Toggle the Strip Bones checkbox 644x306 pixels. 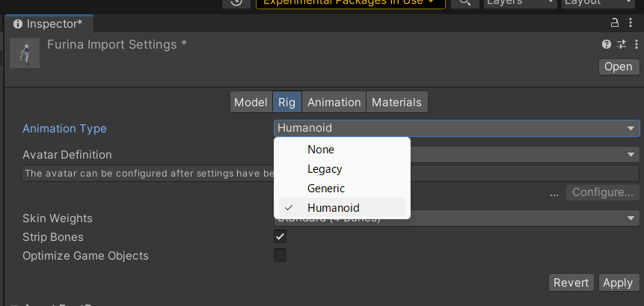click(x=280, y=236)
